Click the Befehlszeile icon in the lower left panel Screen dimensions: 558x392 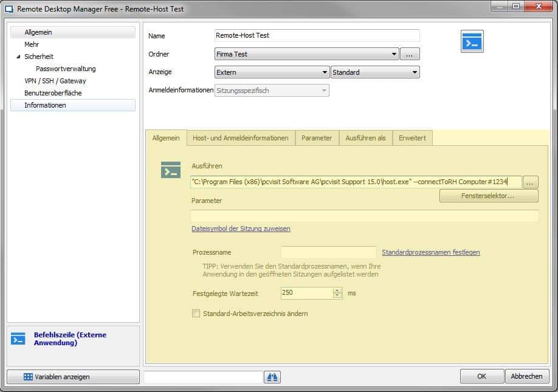point(18,339)
